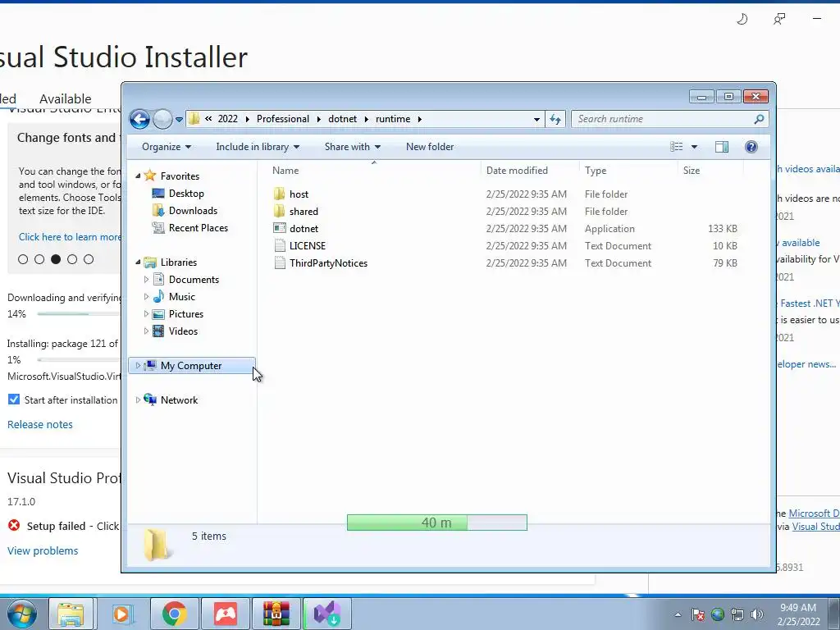
Task: Refresh the runtime folder view
Action: coord(555,119)
